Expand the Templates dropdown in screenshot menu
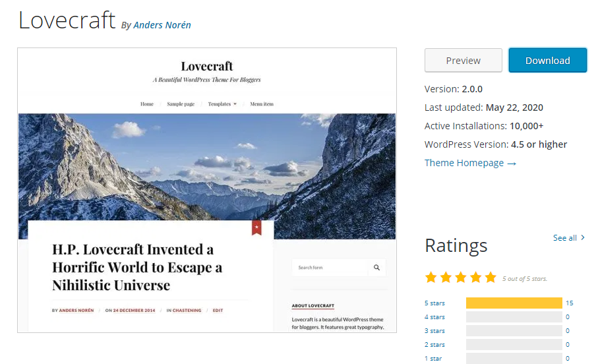The width and height of the screenshot is (598, 364). click(222, 104)
